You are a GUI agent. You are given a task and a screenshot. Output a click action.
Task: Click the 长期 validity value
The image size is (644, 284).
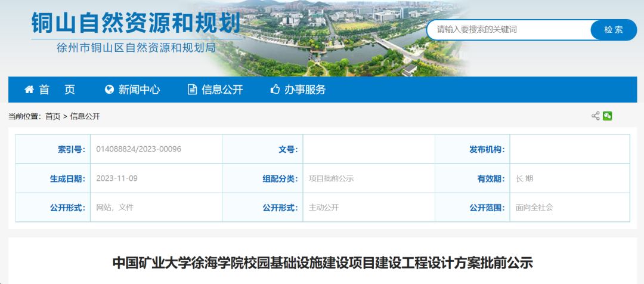tap(525, 178)
